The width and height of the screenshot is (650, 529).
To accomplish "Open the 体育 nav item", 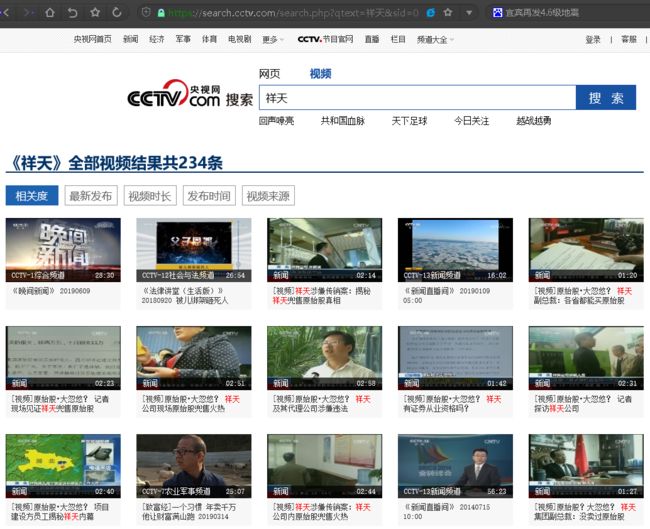I will pyautogui.click(x=209, y=39).
